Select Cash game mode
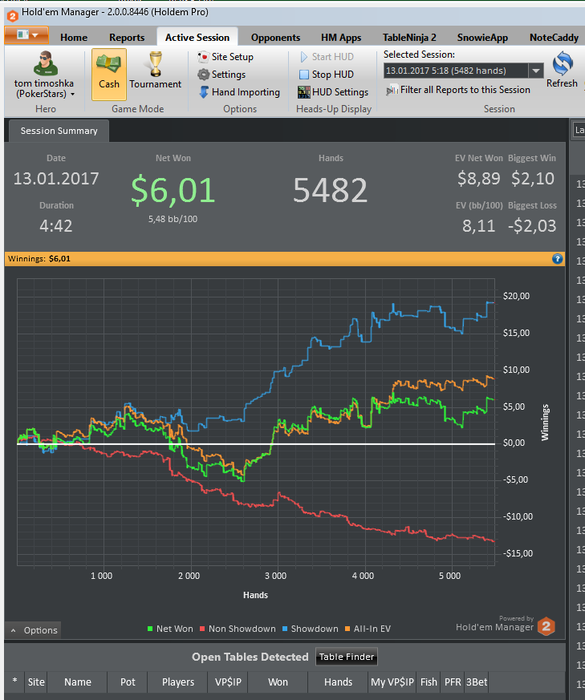 109,74
